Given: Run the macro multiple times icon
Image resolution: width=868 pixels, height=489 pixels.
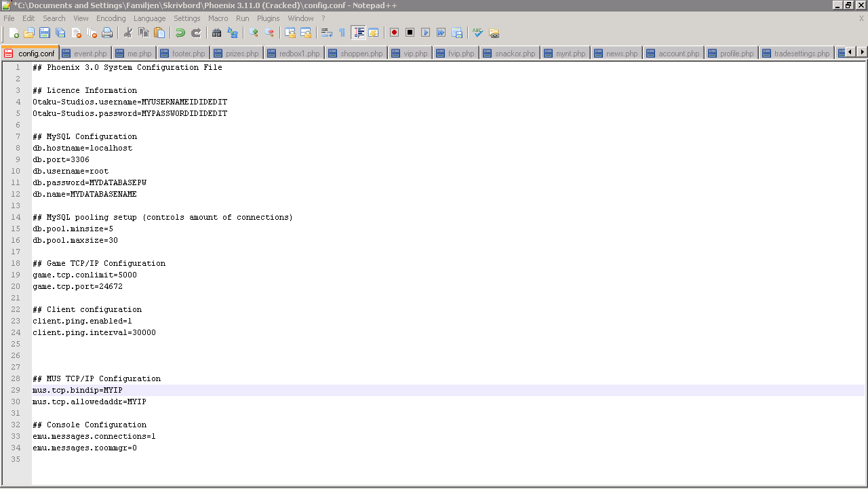Looking at the screenshot, I should click(x=441, y=33).
